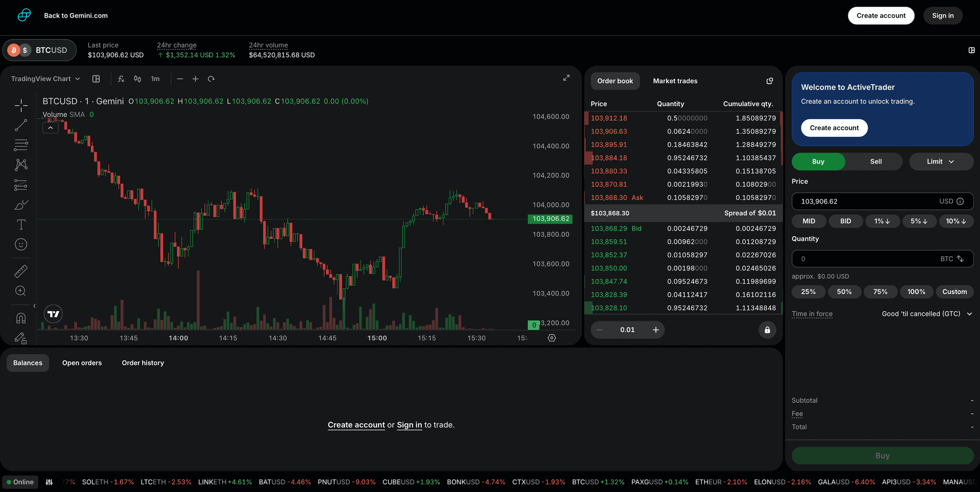Select the text annotation tool

21,224
